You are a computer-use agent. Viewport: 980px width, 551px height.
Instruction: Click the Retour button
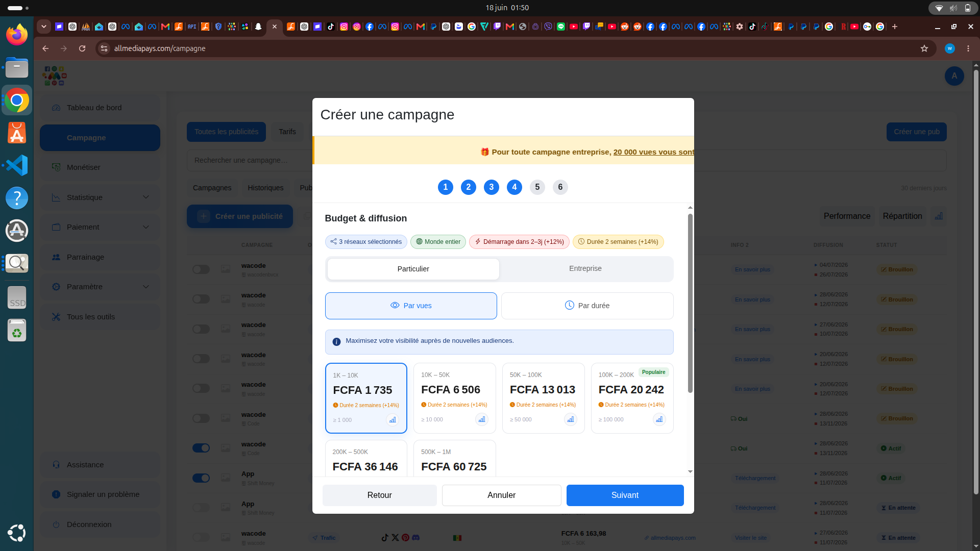[x=379, y=495]
